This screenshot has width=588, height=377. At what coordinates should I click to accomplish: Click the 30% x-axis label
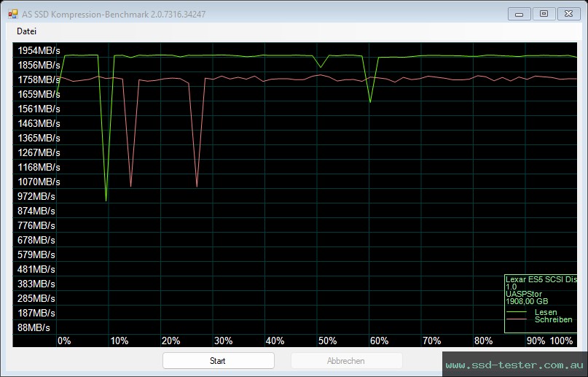coord(224,341)
